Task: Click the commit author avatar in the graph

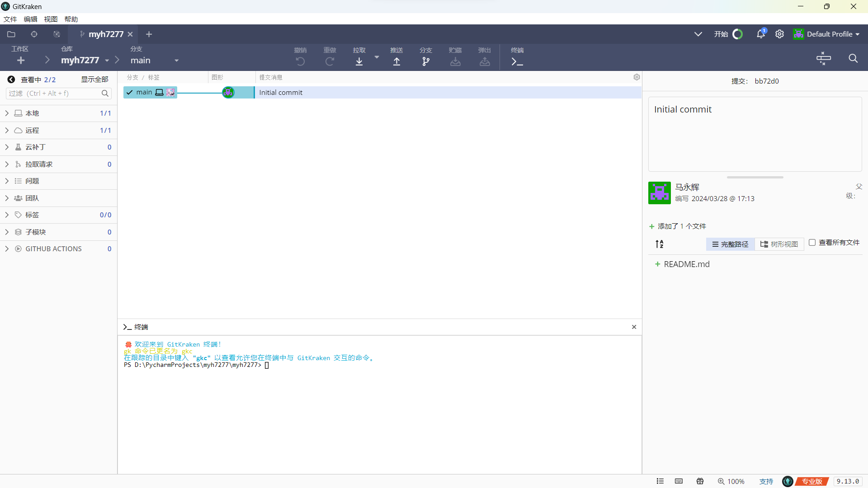Action: coord(228,93)
